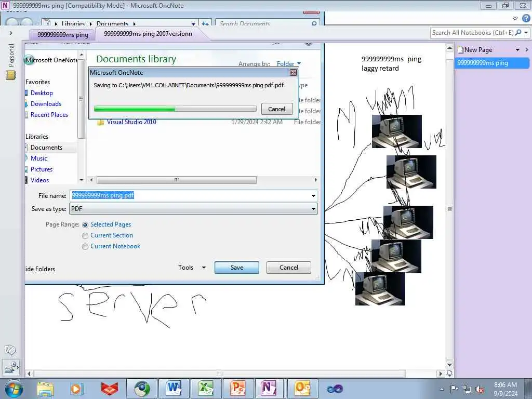Cancel the PDF saving progress
Viewport: 532px width, 399px height.
pyautogui.click(x=277, y=109)
